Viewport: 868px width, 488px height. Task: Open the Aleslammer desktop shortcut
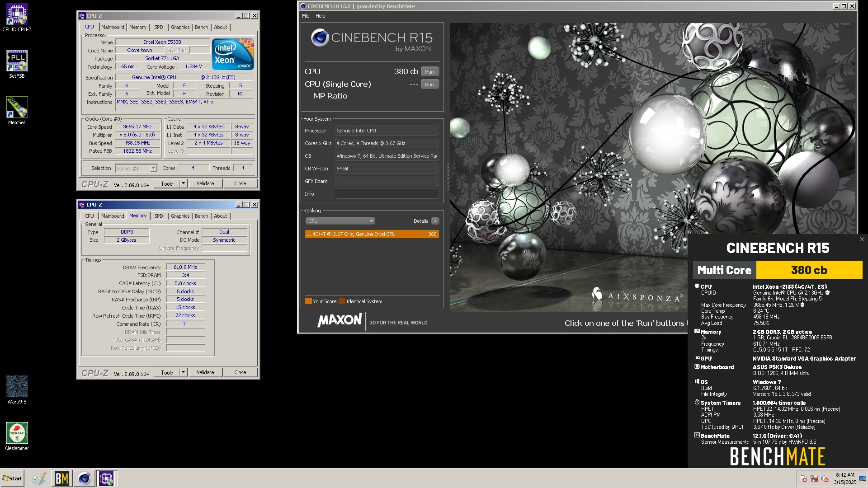coord(17,436)
